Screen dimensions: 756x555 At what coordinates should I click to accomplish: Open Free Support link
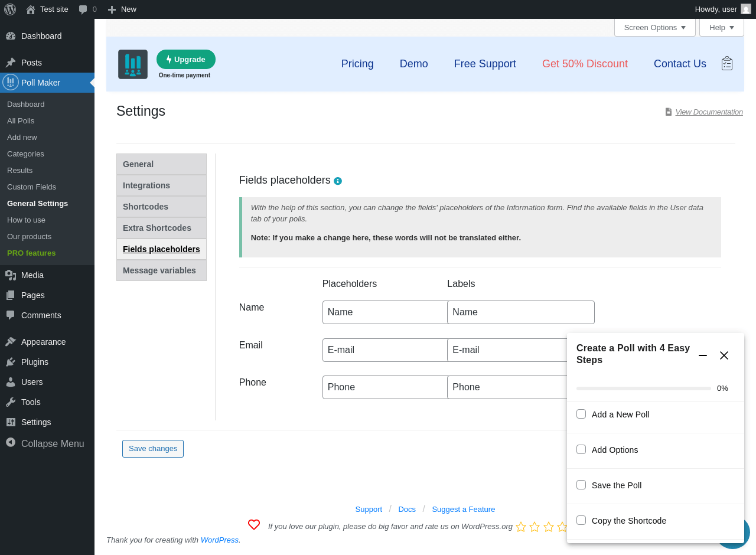point(485,64)
